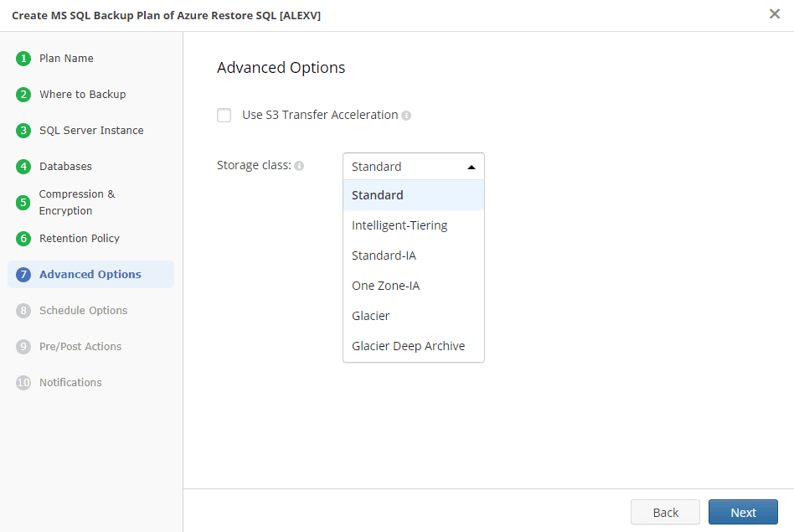The image size is (794, 532).
Task: Open the Notifications step
Action: pos(70,382)
